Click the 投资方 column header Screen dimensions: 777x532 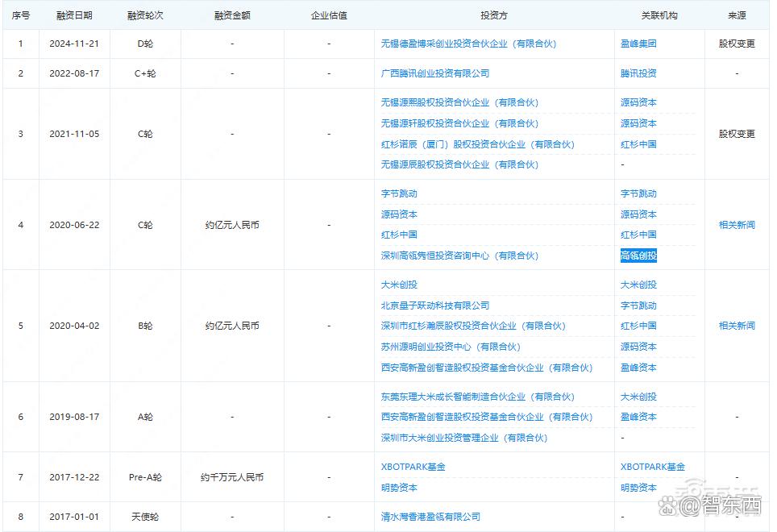494,15
